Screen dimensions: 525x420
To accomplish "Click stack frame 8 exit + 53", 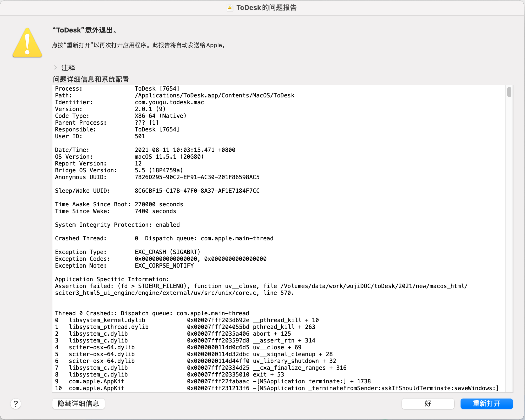I will point(169,374).
